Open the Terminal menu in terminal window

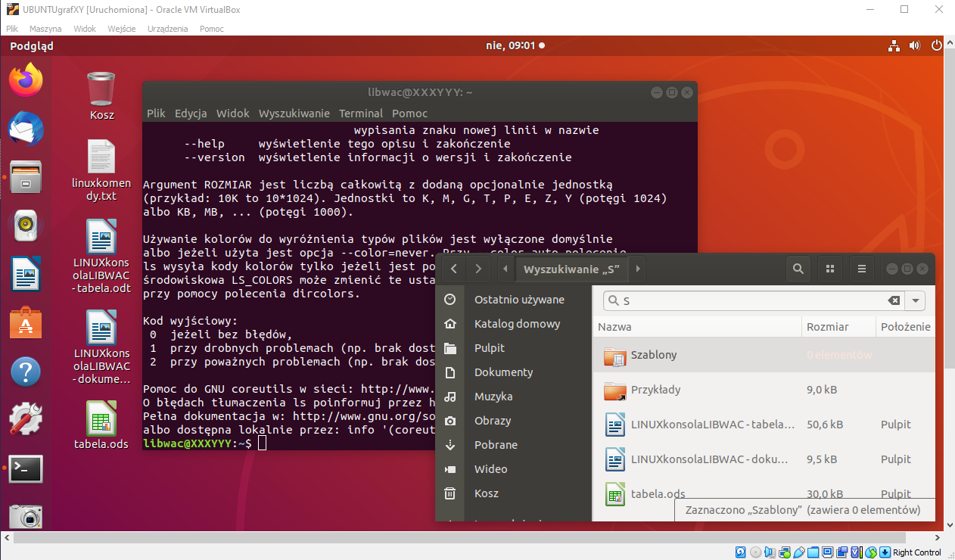[x=360, y=114]
